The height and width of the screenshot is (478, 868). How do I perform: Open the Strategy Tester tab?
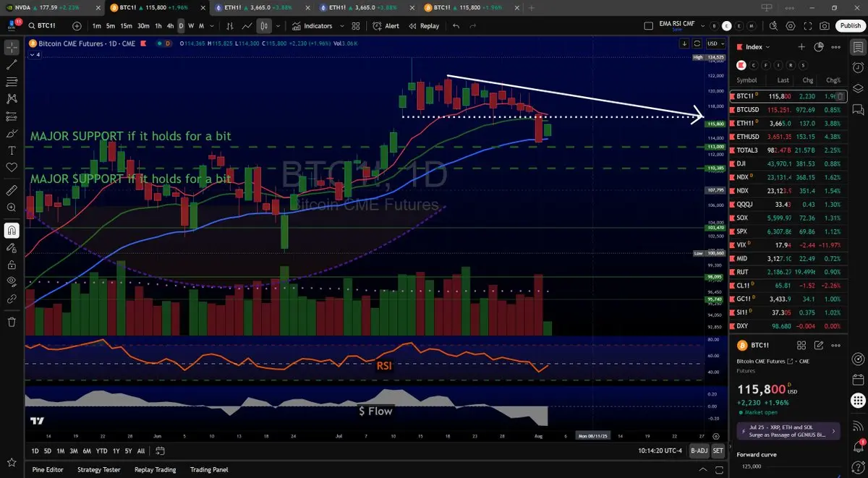coord(100,469)
